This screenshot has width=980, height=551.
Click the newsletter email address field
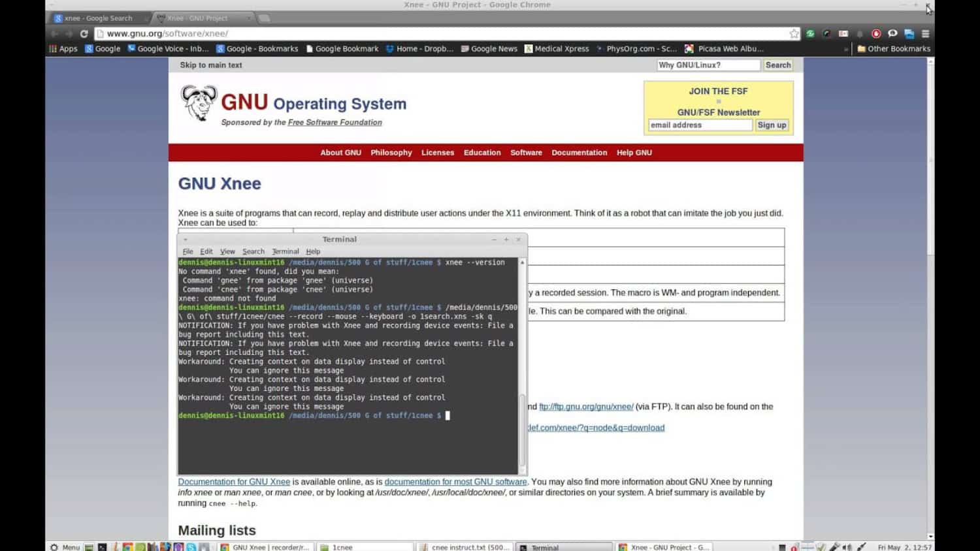pos(700,125)
